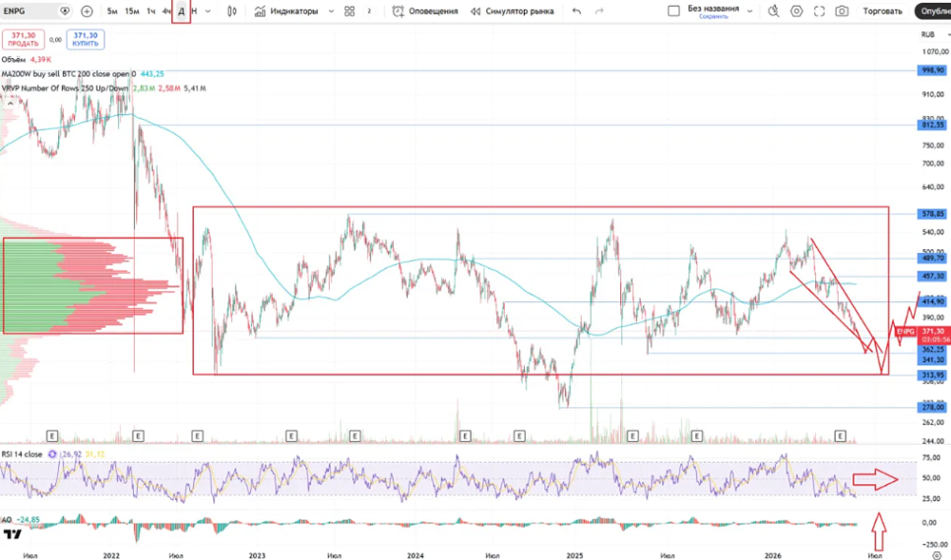This screenshot has width=951, height=560.
Task: Create an alert via Оповещения
Action: click(424, 10)
